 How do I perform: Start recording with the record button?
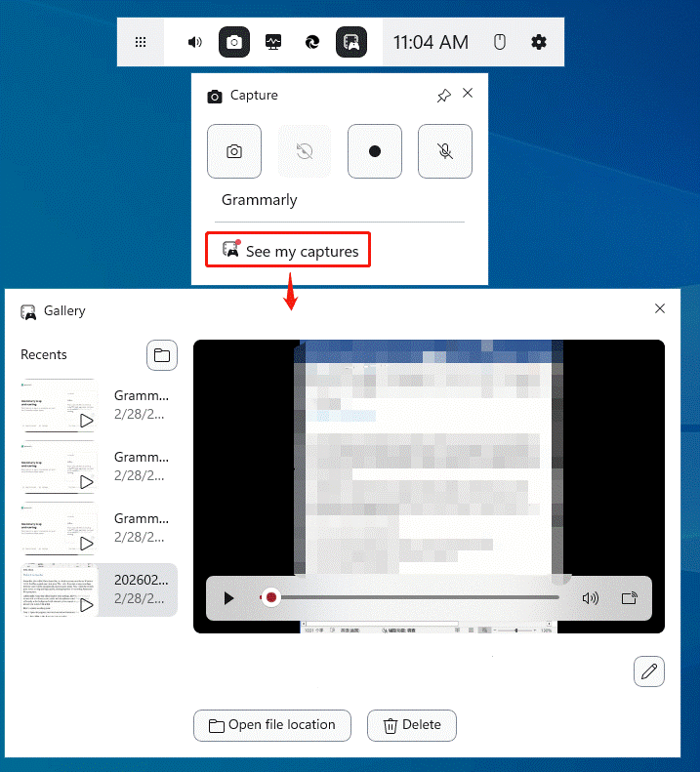tap(375, 151)
